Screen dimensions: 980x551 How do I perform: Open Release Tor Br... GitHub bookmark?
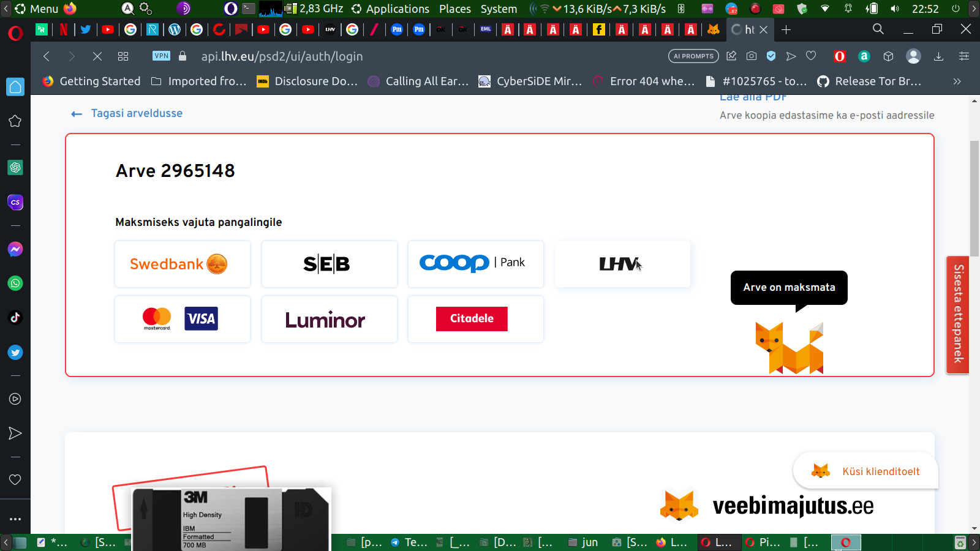869,81
